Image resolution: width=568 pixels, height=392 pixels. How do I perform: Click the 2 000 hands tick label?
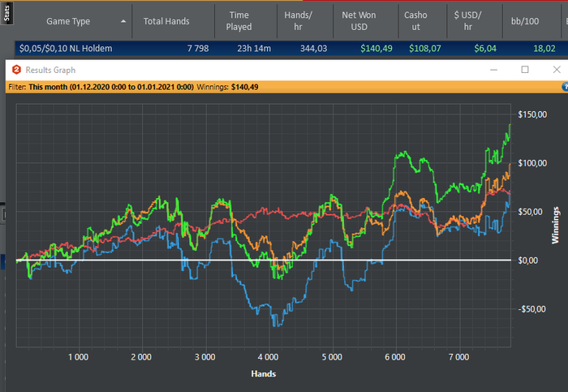(x=141, y=357)
